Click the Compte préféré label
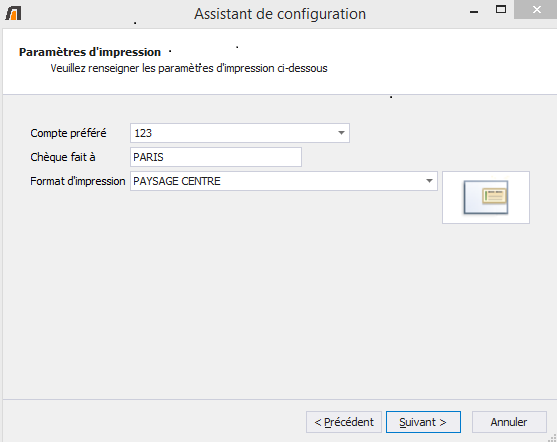 coord(68,133)
